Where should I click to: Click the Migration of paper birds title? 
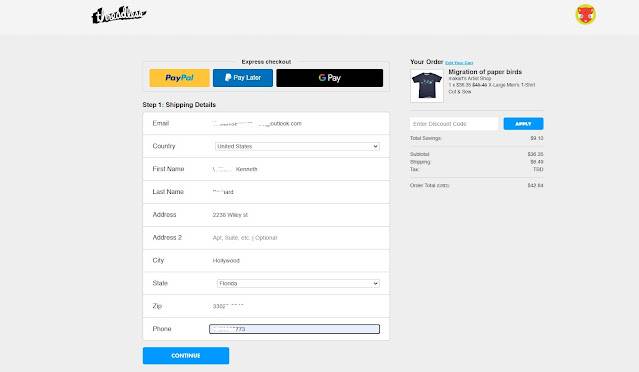click(x=485, y=72)
